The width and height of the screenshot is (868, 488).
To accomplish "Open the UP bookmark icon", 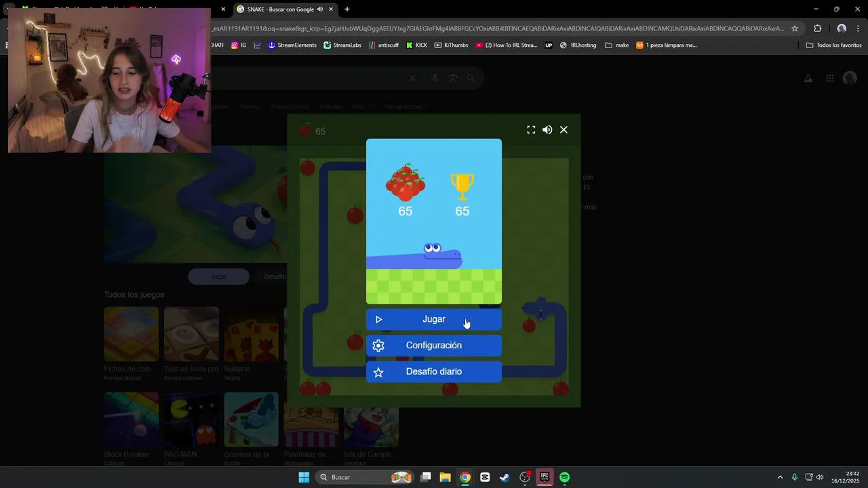I will click(549, 45).
